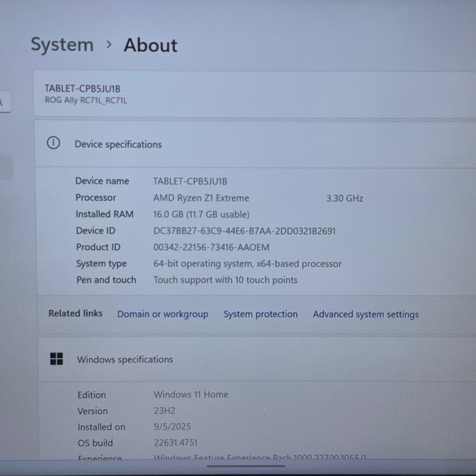The height and width of the screenshot is (476, 476).
Task: Click the Windows logo icon
Action: pyautogui.click(x=56, y=359)
